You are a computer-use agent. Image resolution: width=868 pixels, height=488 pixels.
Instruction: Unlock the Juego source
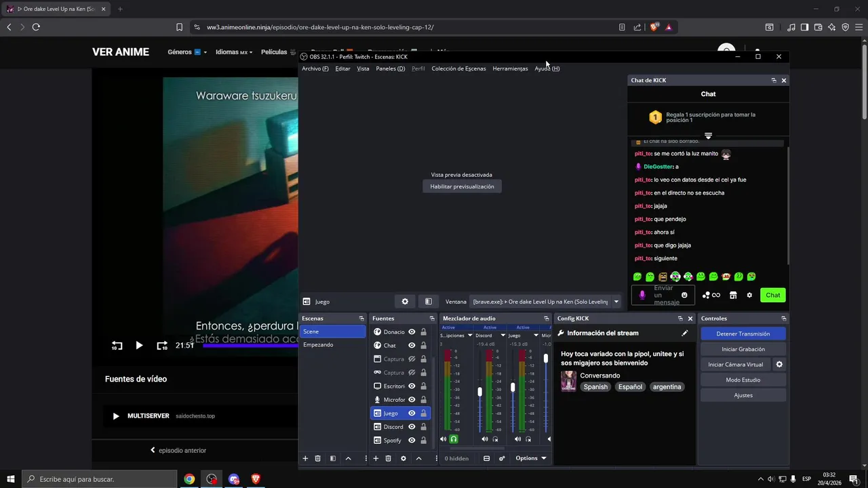[x=423, y=413]
